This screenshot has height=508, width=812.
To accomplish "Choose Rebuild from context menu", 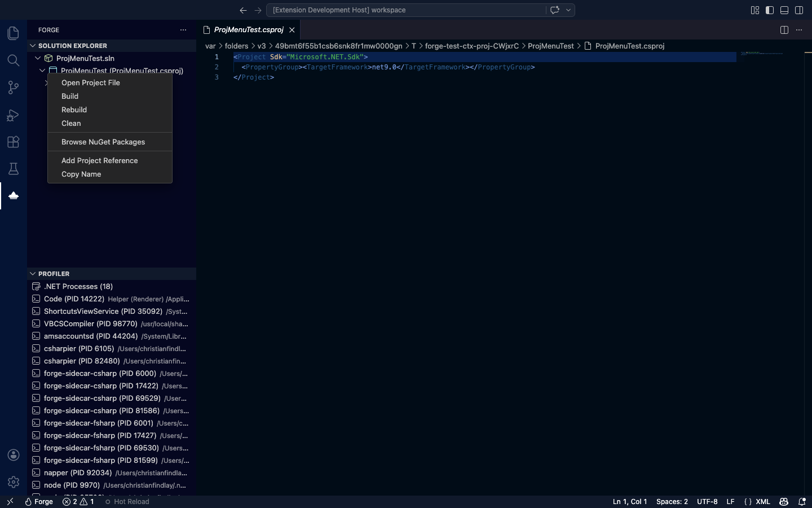I will (x=110, y=110).
